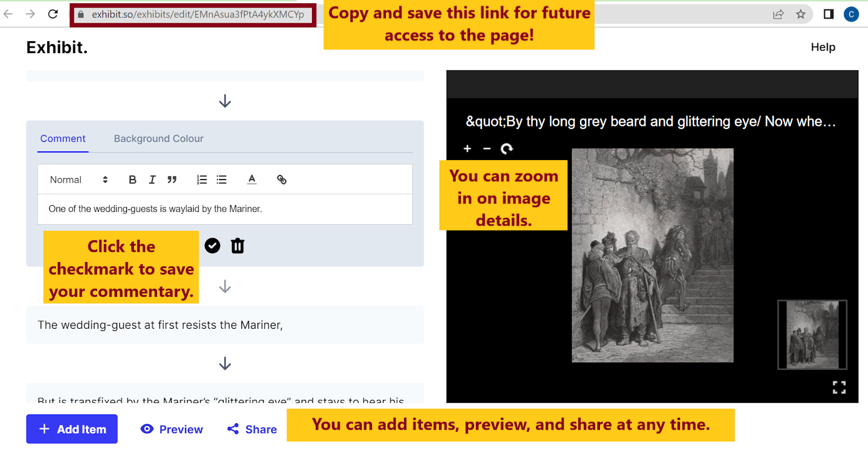Zoom in on the Mariner image
The image size is (868, 453).
point(468,149)
